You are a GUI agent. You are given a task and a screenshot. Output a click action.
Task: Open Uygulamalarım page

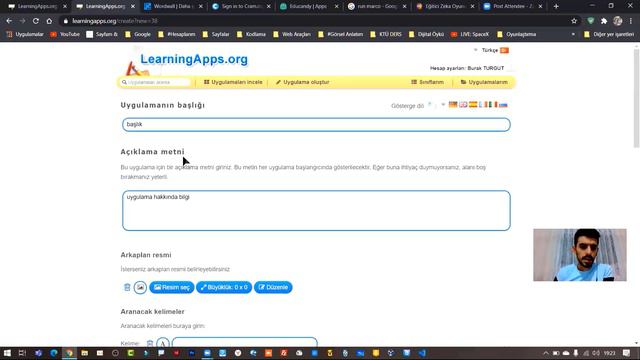(484, 82)
